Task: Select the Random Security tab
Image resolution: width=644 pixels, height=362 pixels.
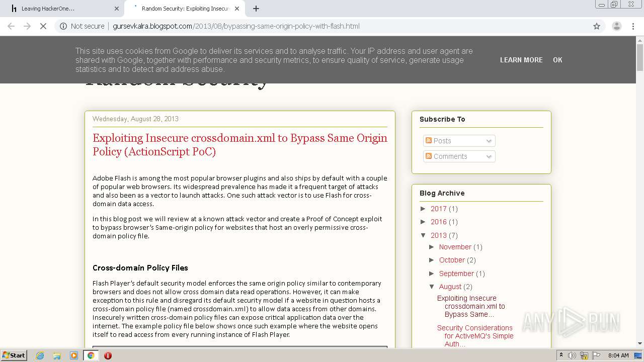Action: [x=185, y=9]
